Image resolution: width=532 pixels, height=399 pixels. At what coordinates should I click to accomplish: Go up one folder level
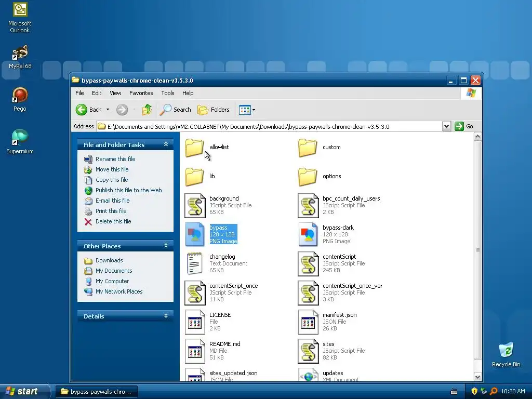[147, 110]
